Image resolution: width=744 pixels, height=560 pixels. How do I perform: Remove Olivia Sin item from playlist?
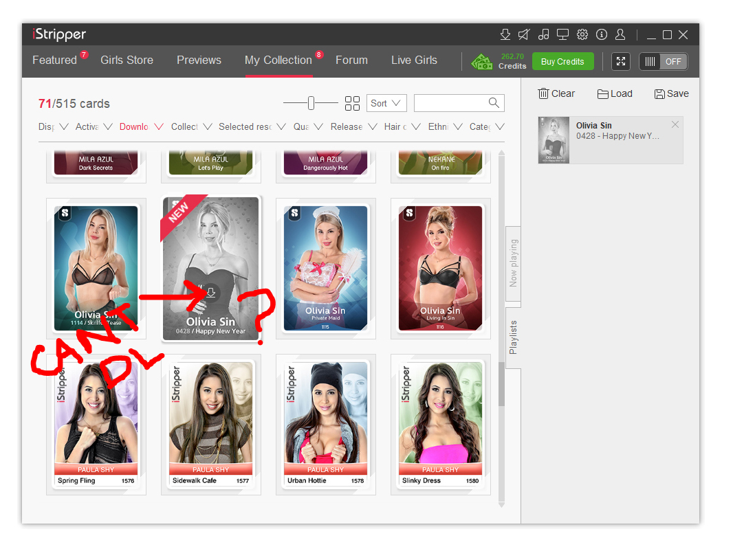point(675,124)
